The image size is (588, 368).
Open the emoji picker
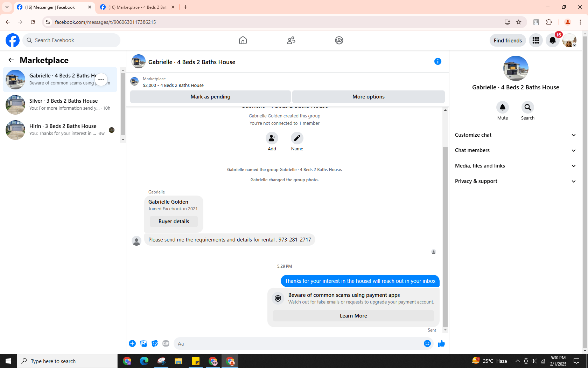coord(427,343)
